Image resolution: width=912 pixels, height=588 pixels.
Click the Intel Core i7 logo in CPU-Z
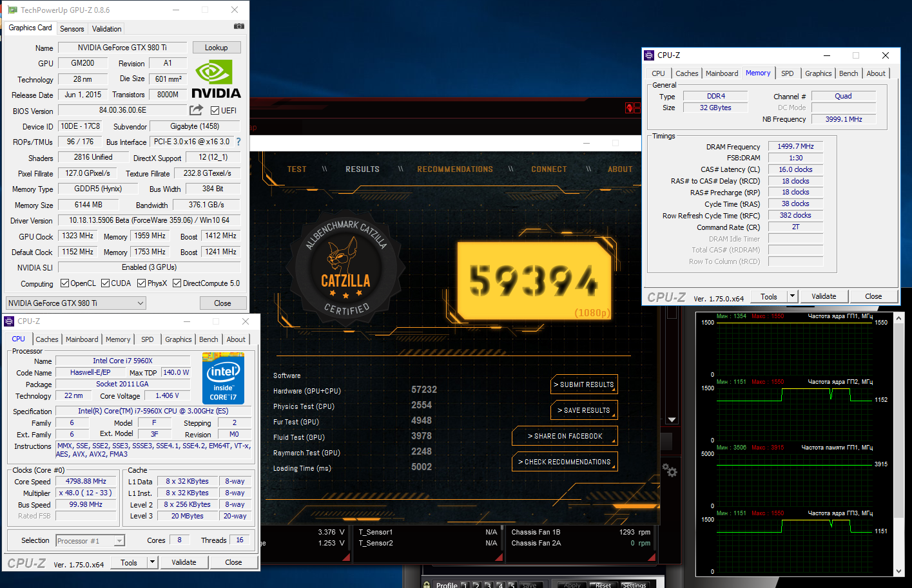223,378
